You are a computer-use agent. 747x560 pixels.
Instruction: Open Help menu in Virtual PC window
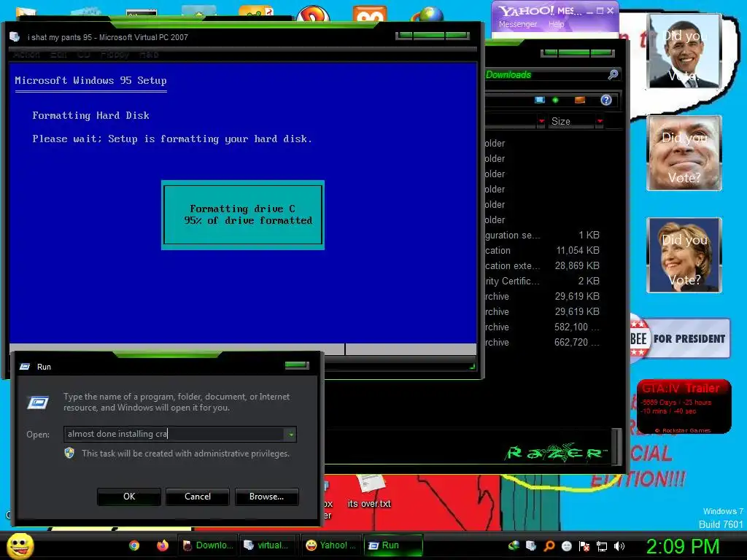pos(149,55)
